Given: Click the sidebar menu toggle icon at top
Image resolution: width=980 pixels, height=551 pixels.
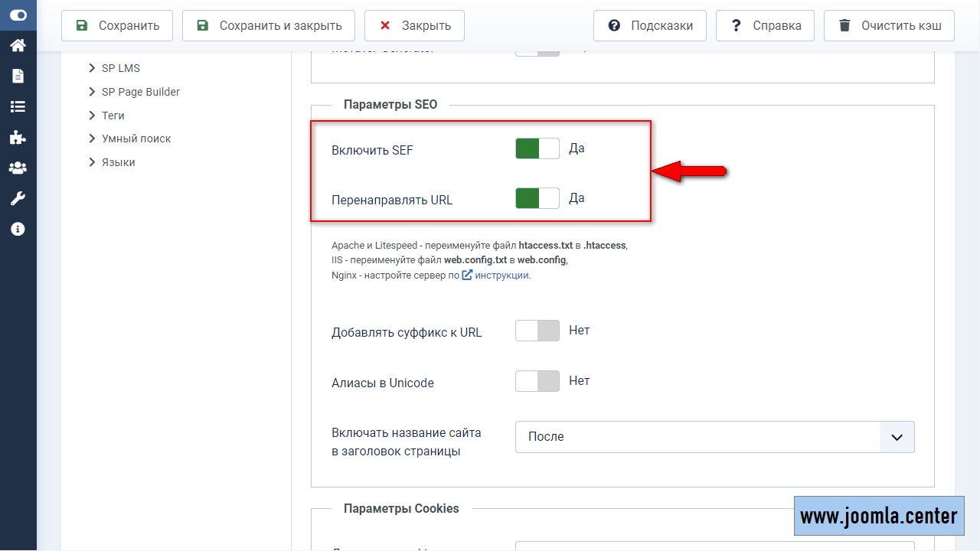Looking at the screenshot, I should [x=18, y=15].
